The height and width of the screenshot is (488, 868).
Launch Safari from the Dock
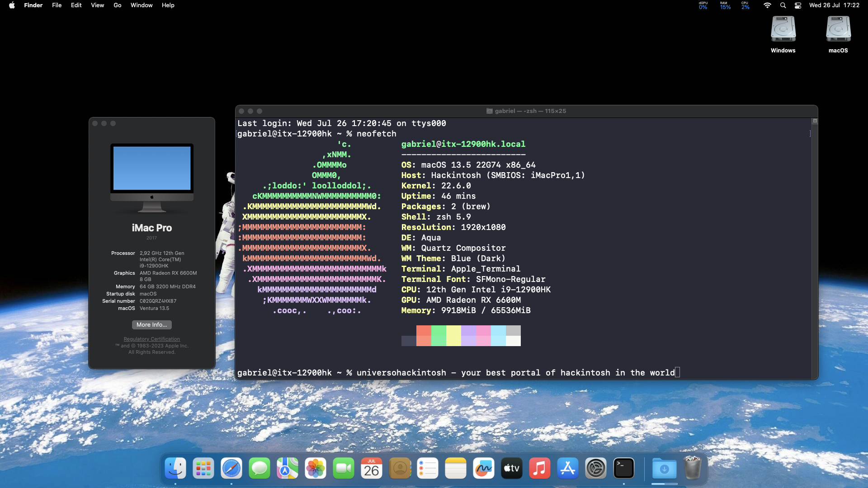click(x=231, y=468)
